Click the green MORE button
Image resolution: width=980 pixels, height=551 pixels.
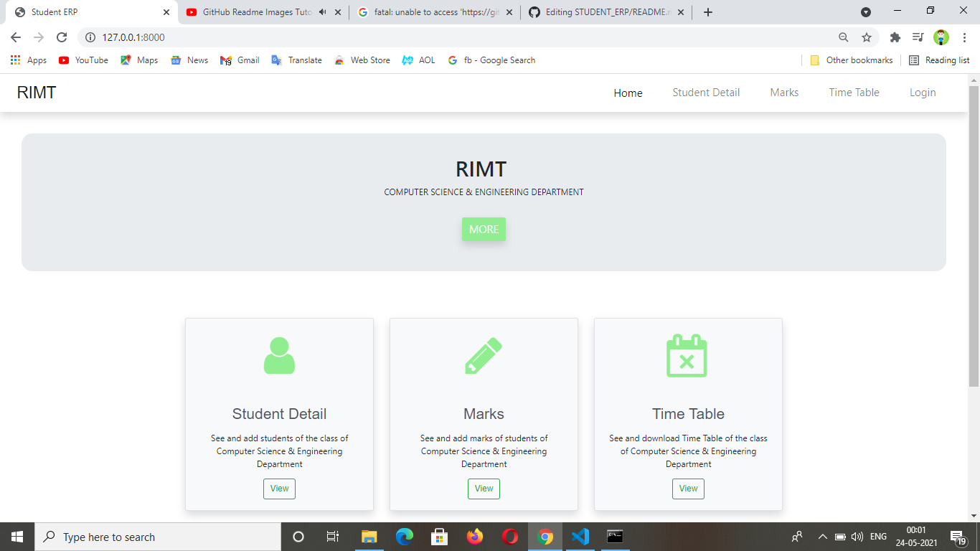pos(484,229)
